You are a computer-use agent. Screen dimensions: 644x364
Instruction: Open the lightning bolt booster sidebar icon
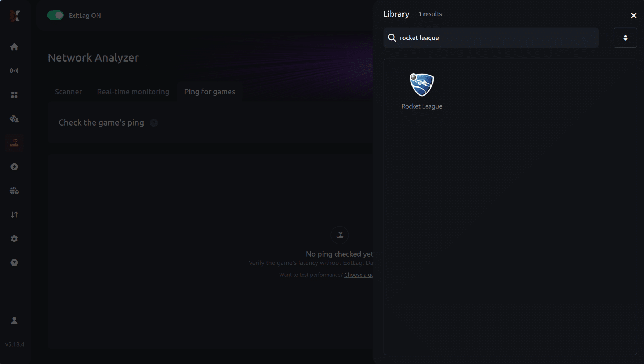click(14, 167)
